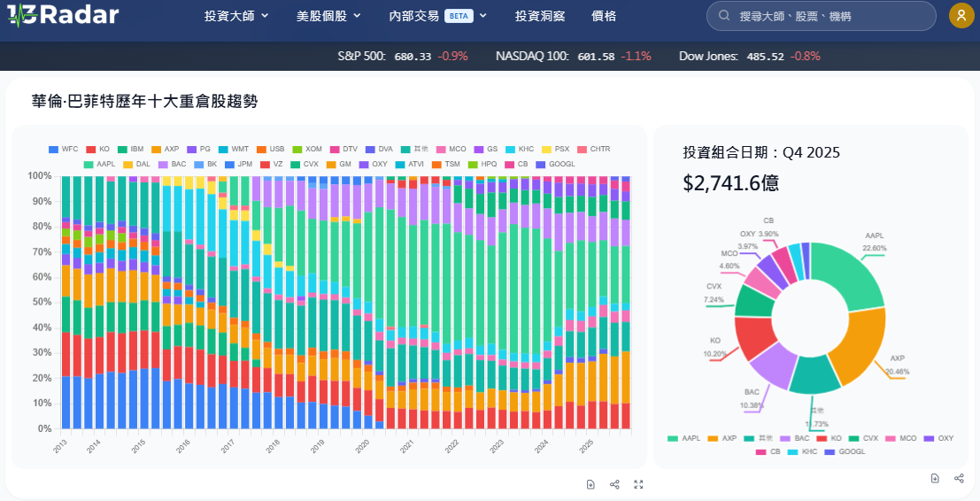This screenshot has width=980, height=501.
Task: Expand bar chart to fullscreen
Action: pyautogui.click(x=638, y=484)
